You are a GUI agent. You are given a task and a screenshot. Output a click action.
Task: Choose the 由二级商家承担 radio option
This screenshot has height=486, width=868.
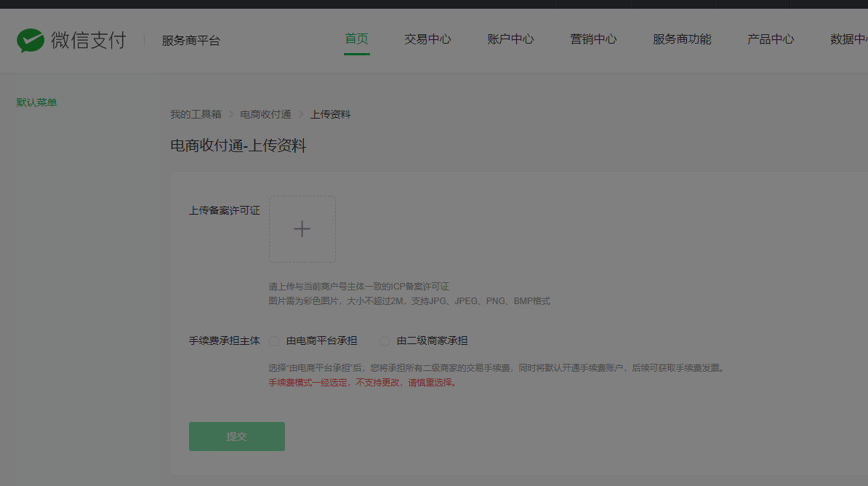pos(385,340)
